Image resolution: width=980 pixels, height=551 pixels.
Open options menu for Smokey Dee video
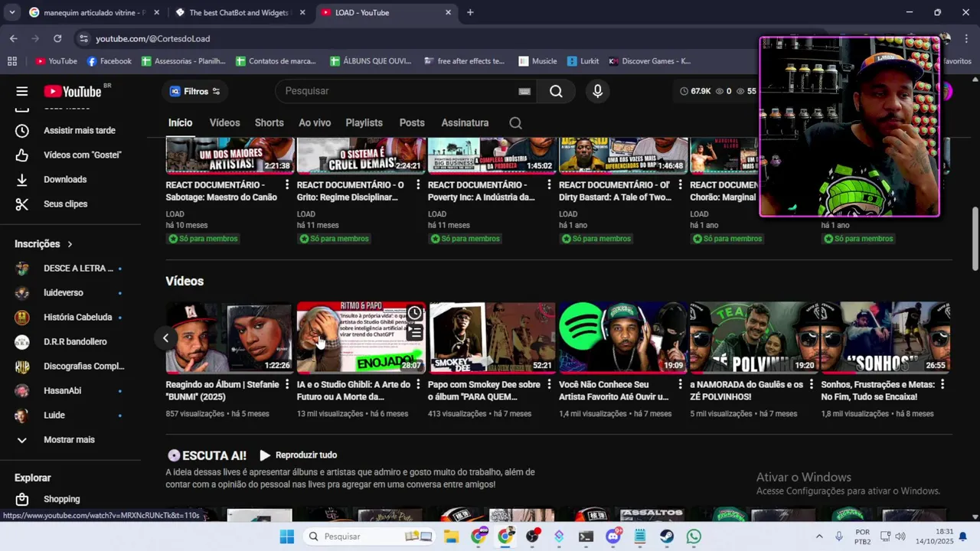tap(549, 385)
